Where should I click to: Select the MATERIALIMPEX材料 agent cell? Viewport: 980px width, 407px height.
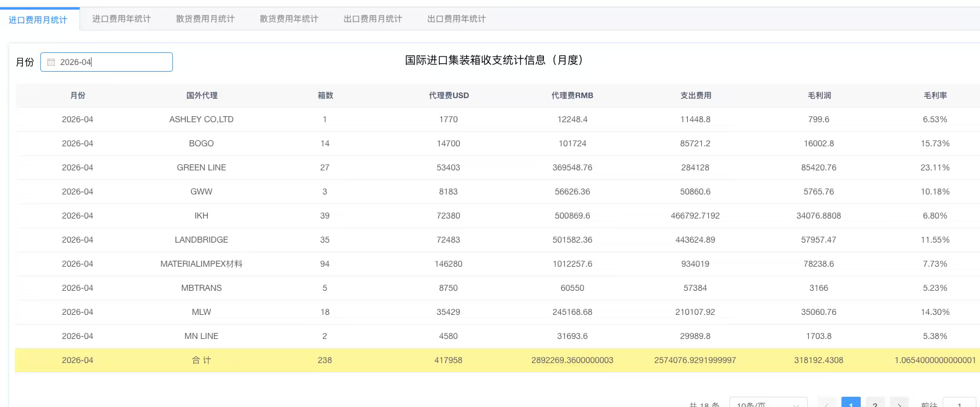201,264
